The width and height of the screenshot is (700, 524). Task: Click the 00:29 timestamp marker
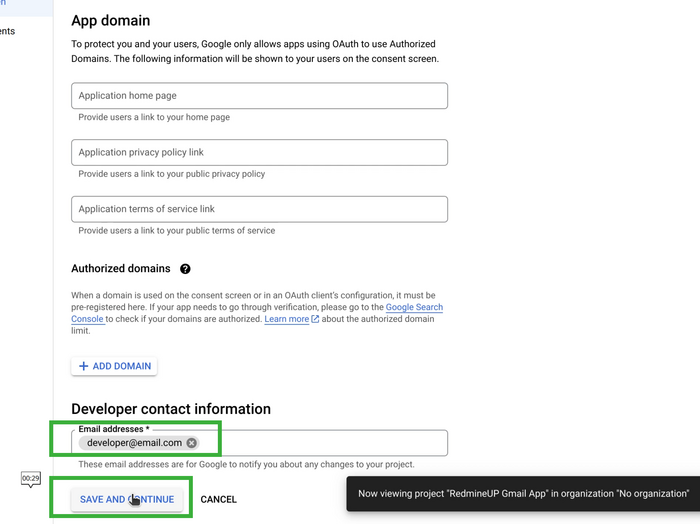coord(31,480)
